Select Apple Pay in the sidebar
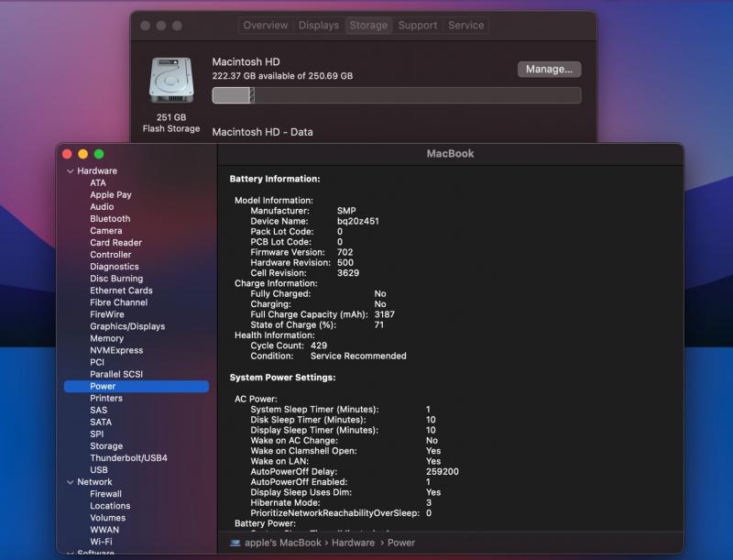This screenshot has width=733, height=560. 111,195
